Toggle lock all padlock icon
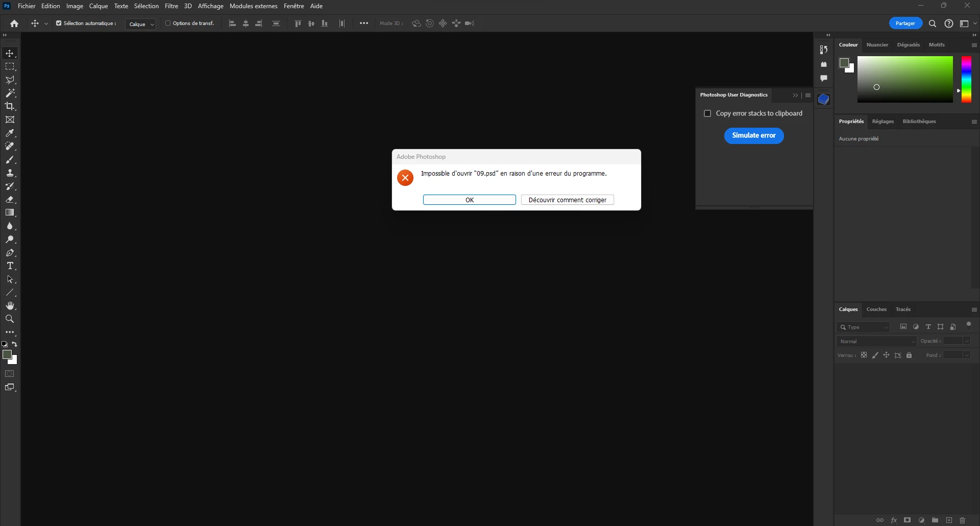The image size is (980, 526). [x=909, y=355]
